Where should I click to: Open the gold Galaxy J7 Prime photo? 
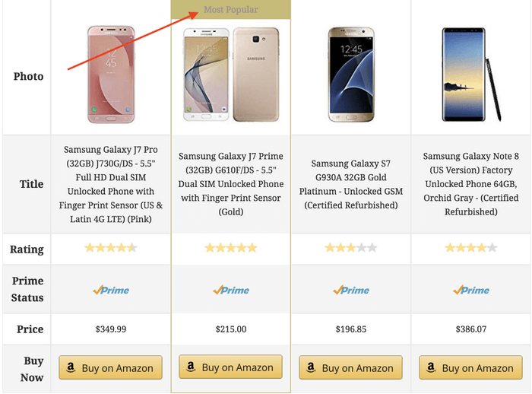(231, 75)
